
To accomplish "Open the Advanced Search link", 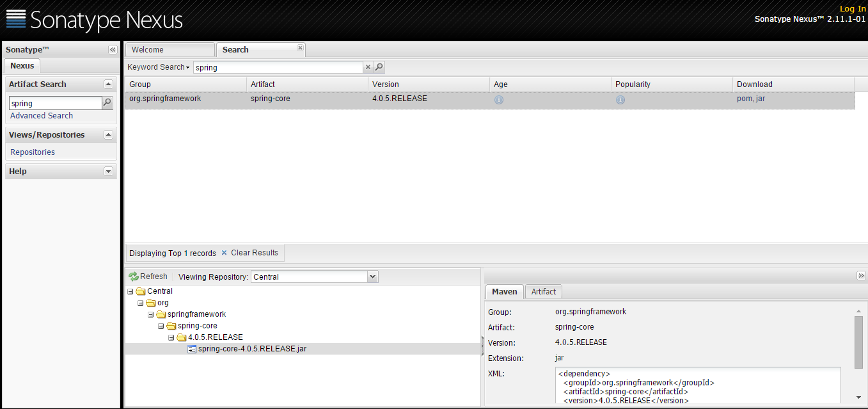I will click(42, 116).
